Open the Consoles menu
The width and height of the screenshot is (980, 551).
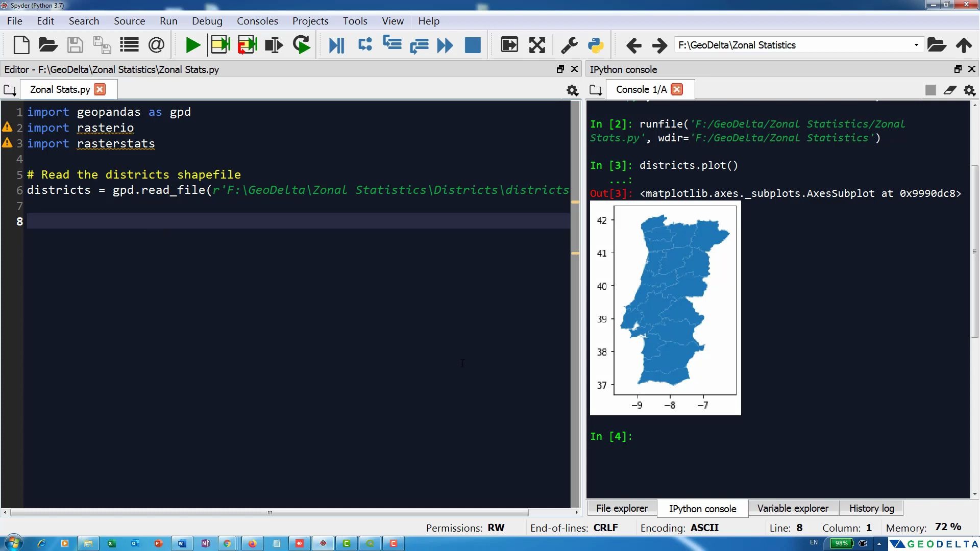[x=257, y=21]
